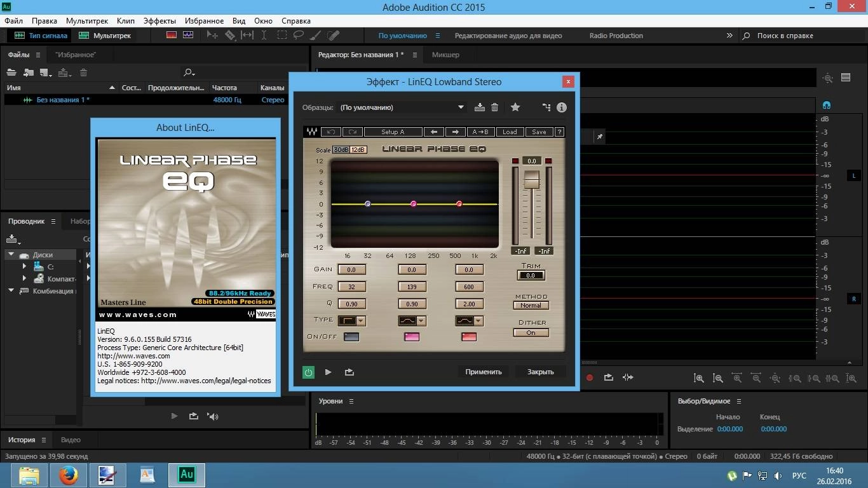
Task: Select the Time Selection tool
Action: click(x=264, y=36)
